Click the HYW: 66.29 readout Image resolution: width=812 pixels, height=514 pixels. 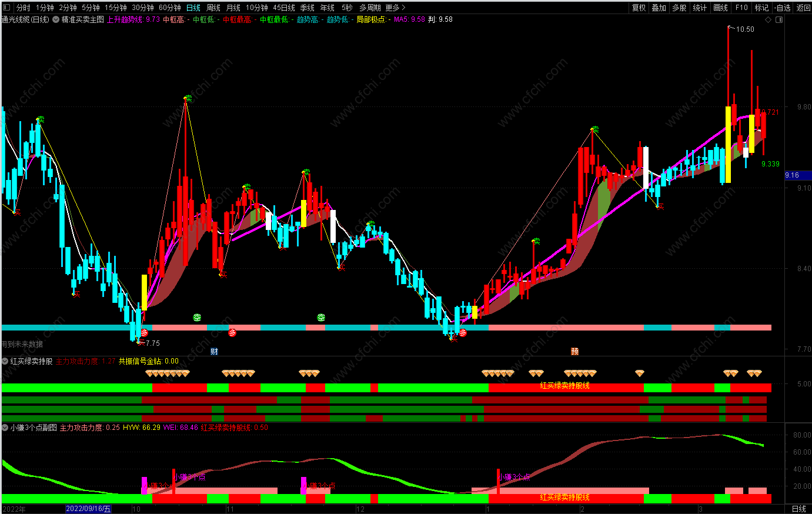click(142, 428)
